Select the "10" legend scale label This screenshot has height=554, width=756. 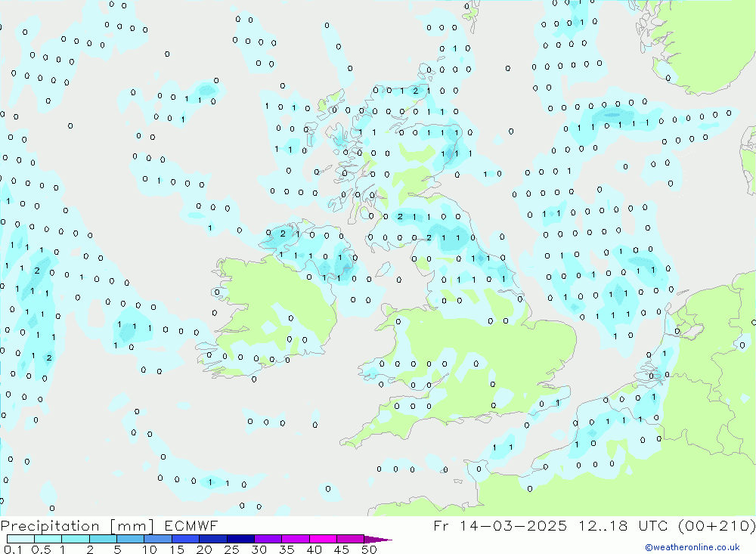coord(150,549)
